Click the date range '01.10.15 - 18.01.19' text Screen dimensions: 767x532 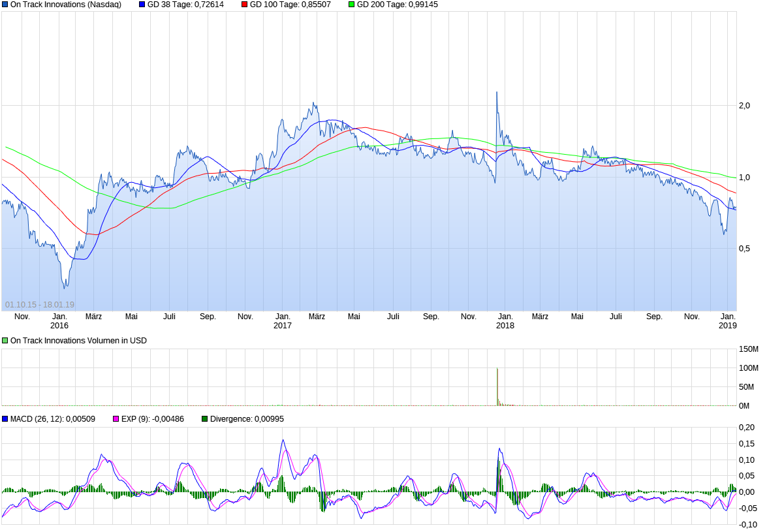click(x=40, y=305)
